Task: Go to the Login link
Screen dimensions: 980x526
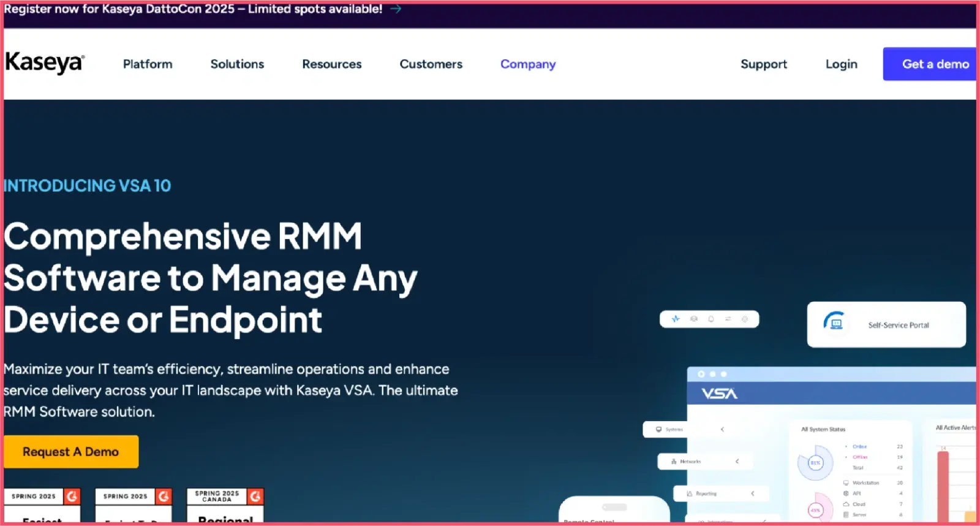Action: tap(841, 64)
